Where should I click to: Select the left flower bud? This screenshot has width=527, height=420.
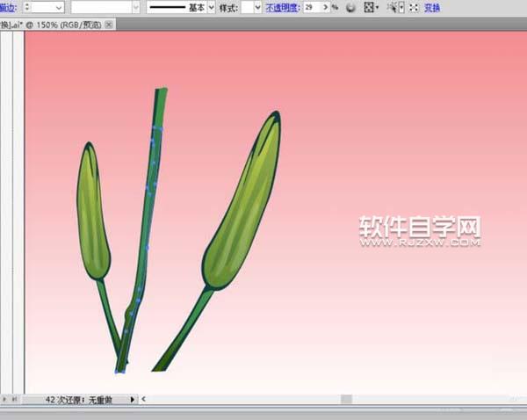[x=93, y=211]
